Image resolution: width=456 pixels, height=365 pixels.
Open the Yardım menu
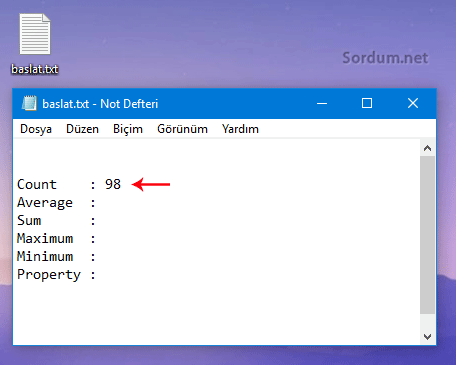click(x=240, y=129)
